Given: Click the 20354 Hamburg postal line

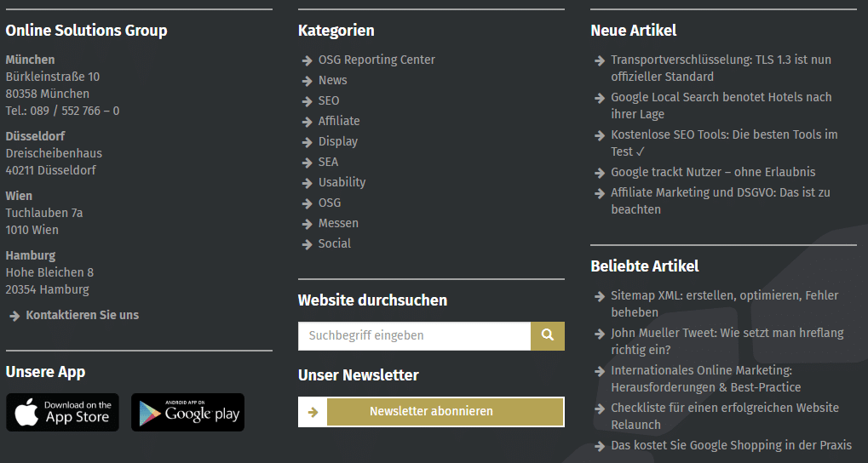Looking at the screenshot, I should (47, 289).
